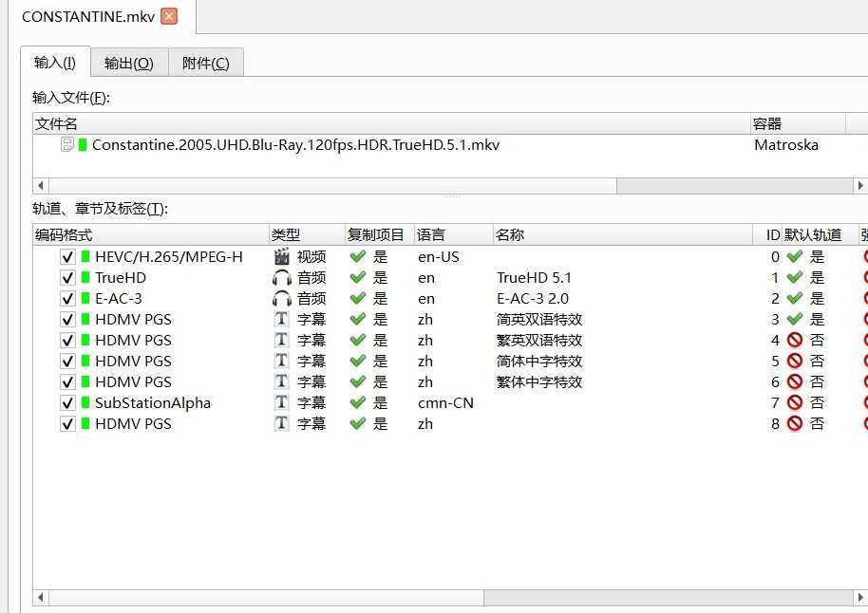This screenshot has height=613, width=868.
Task: Select the en-US language cell
Action: [x=439, y=257]
